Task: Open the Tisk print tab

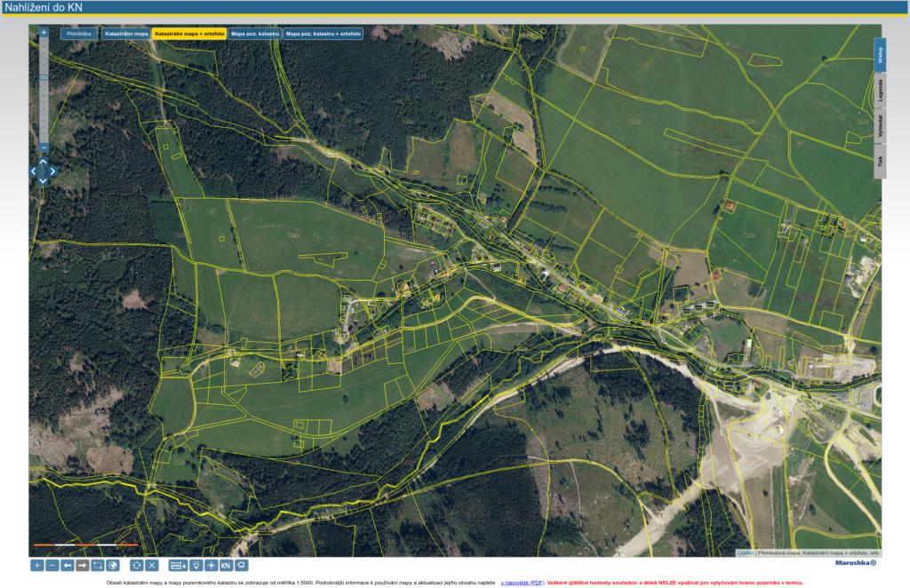Action: pos(880,162)
